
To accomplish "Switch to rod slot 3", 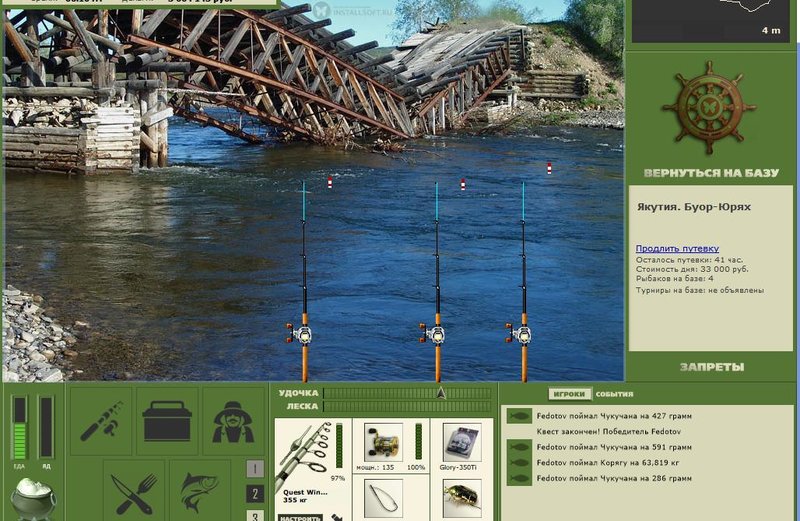I will 255,515.
